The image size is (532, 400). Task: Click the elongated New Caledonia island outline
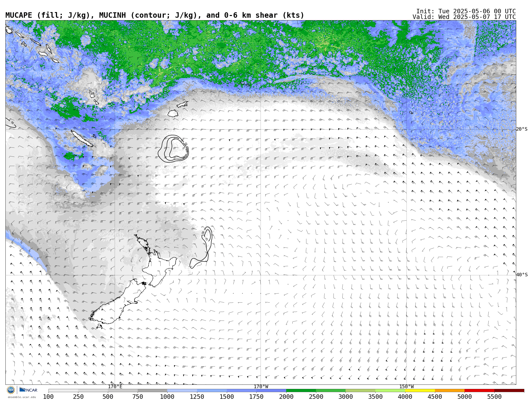[82, 138]
